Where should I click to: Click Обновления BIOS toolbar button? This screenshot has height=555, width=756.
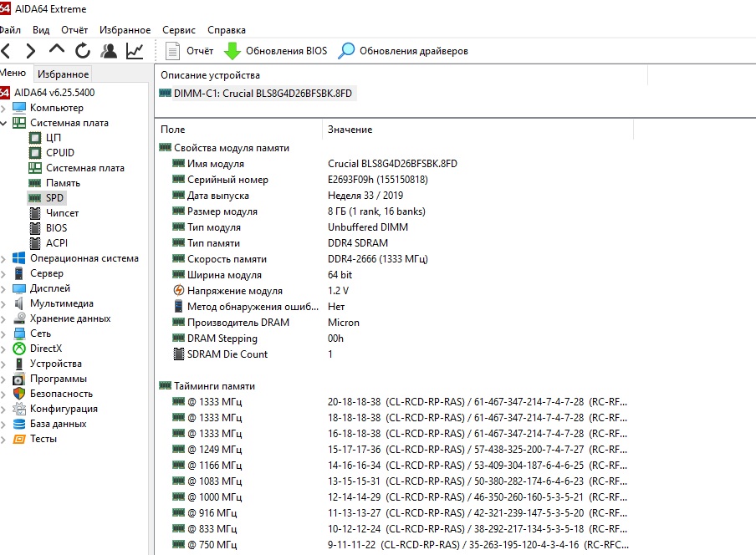click(x=276, y=51)
